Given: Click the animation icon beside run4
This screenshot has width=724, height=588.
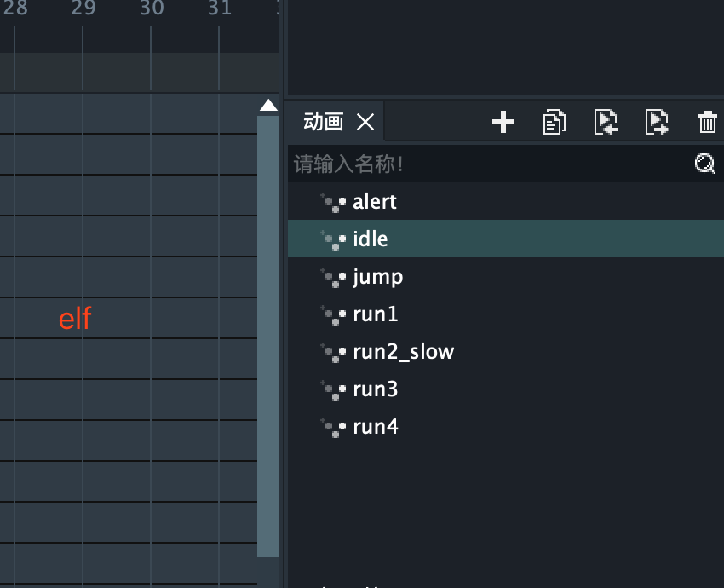Looking at the screenshot, I should coord(334,427).
